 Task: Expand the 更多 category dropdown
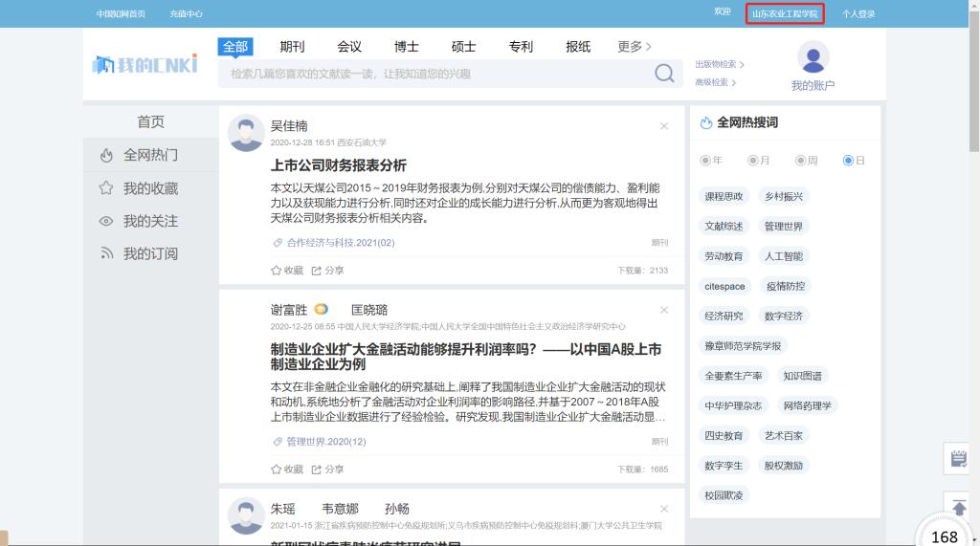point(635,47)
